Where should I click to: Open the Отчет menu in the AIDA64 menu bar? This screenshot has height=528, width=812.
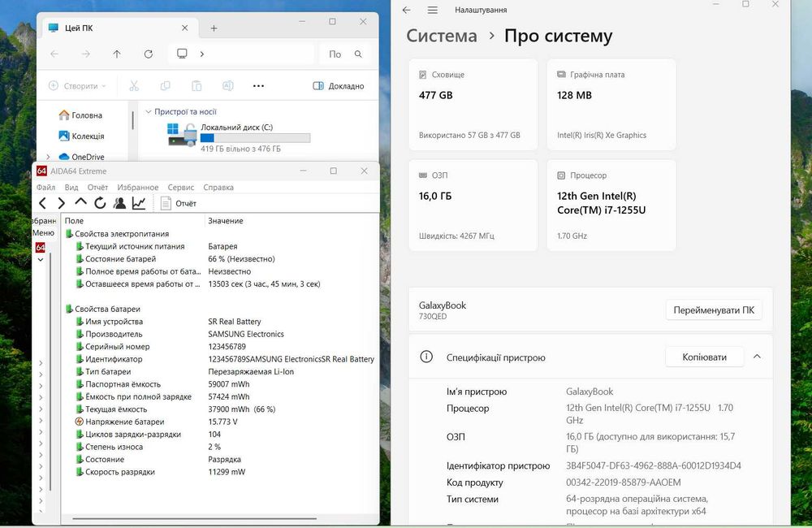tap(97, 187)
